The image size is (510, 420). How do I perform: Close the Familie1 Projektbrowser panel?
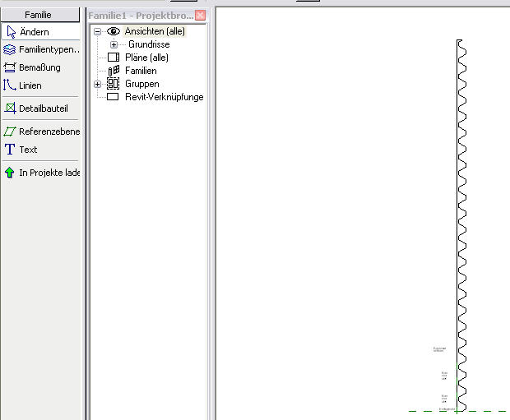click(x=200, y=16)
